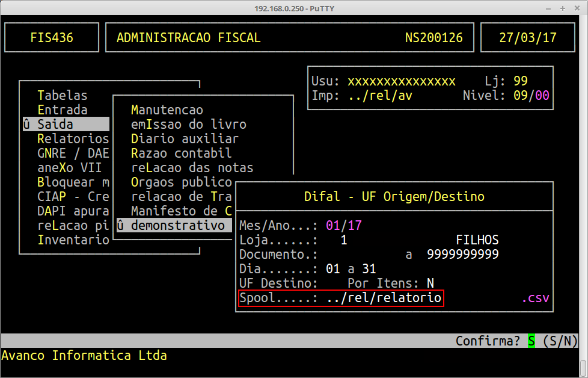Click the green Confirma S cursor
Image resolution: width=588 pixels, height=378 pixels.
coord(531,341)
